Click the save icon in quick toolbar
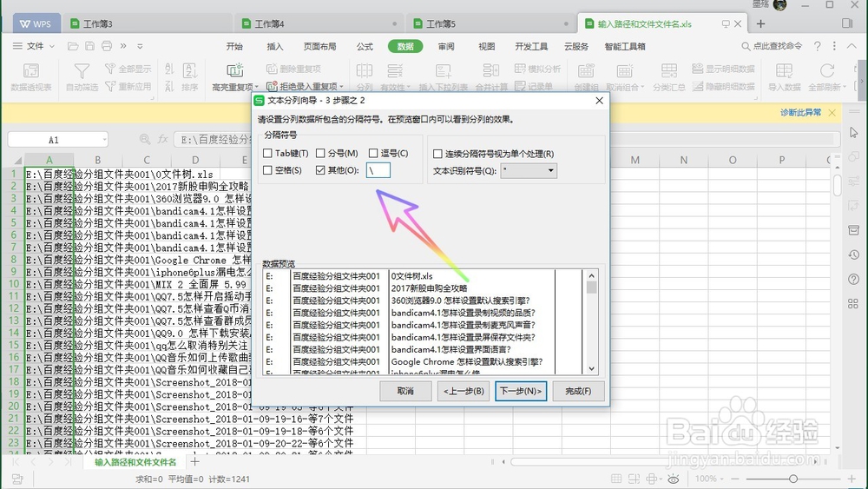868x489 pixels. [x=89, y=46]
